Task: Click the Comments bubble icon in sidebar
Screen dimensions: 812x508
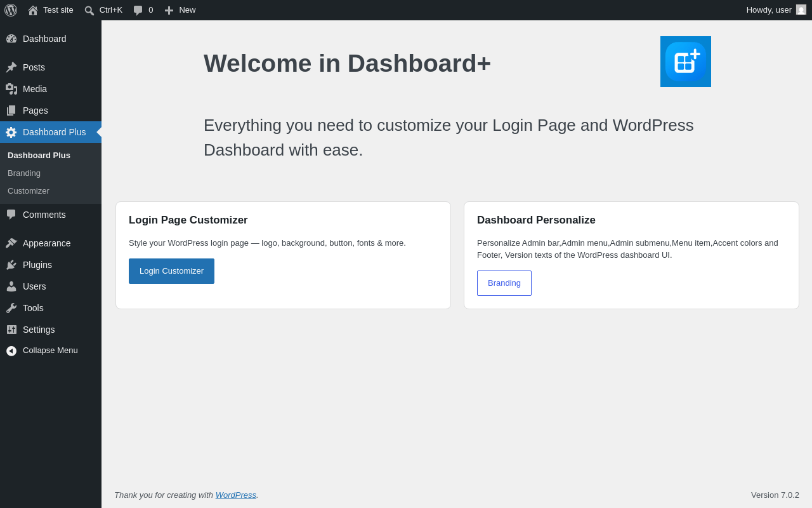Action: tap(11, 215)
